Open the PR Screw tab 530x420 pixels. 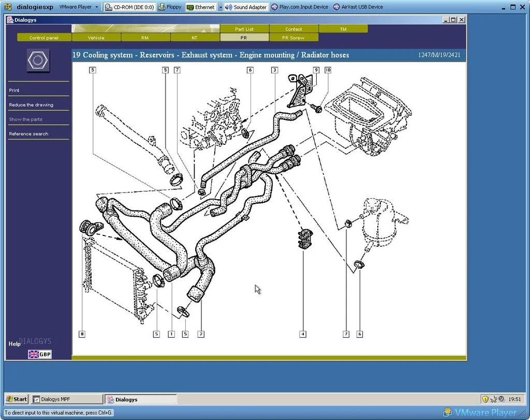click(x=293, y=38)
